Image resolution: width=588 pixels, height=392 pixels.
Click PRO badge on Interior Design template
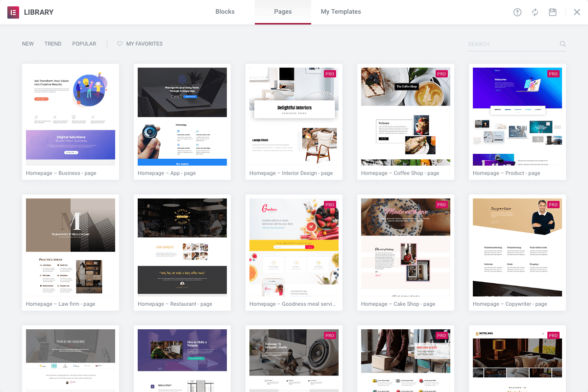[330, 74]
